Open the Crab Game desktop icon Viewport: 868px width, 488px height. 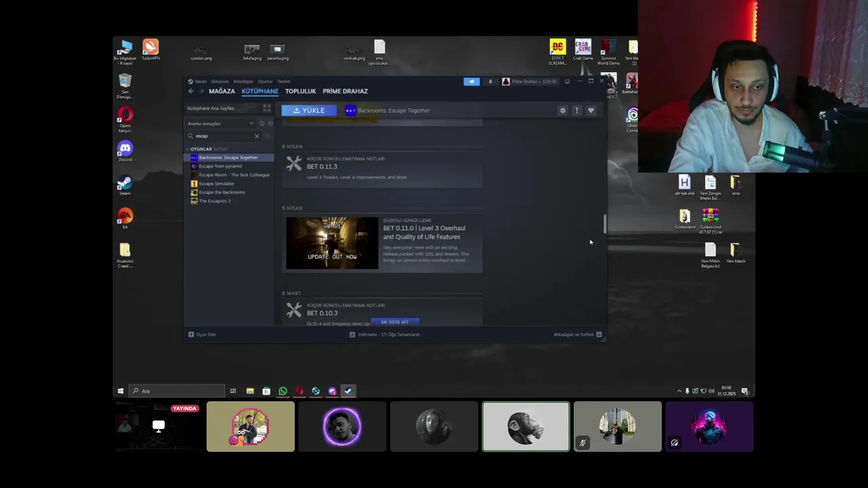tap(583, 49)
